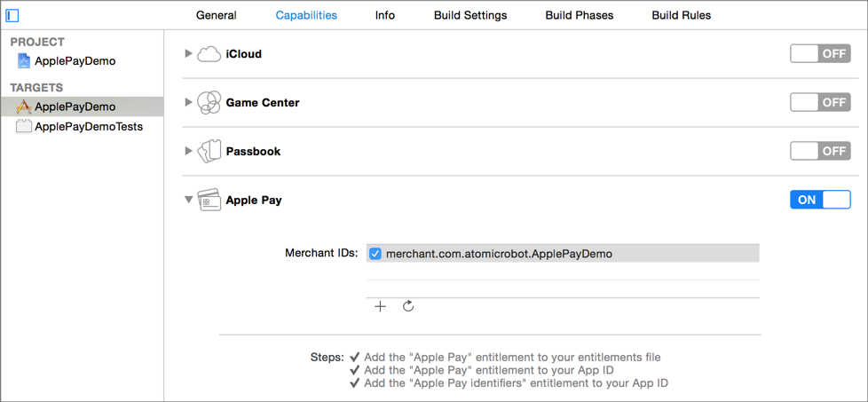This screenshot has width=868, height=402.
Task: Click the ApplePayDemo target app icon
Action: click(x=24, y=106)
